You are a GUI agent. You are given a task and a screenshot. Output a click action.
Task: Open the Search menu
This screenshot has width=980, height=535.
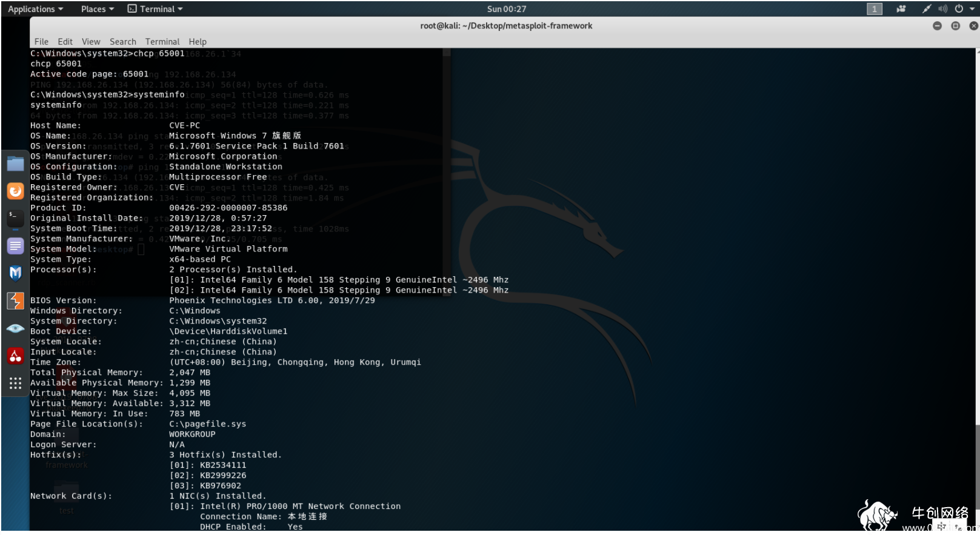tap(123, 42)
